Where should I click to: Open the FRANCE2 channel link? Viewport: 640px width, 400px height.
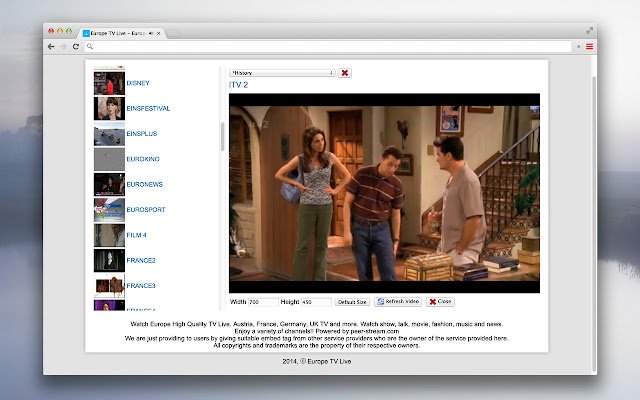click(x=141, y=260)
